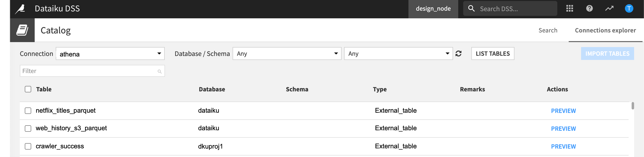This screenshot has width=644, height=157.
Task: Click the dkuproj1 database cell
Action: [210, 146]
